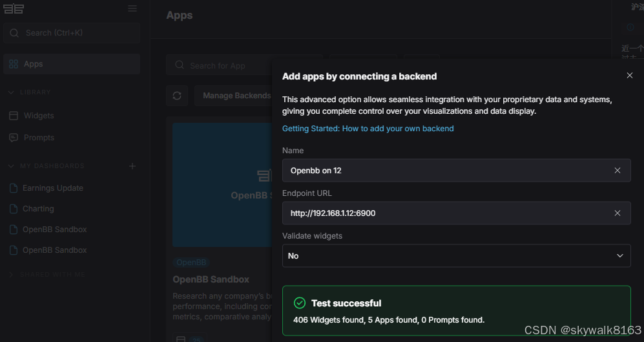Click the Prompts chat icon

14,138
